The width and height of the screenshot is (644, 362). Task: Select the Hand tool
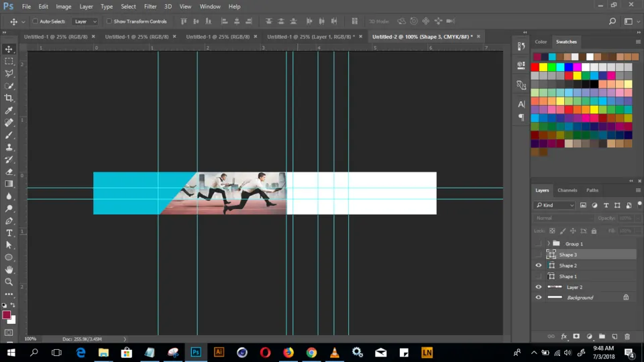coord(9,269)
